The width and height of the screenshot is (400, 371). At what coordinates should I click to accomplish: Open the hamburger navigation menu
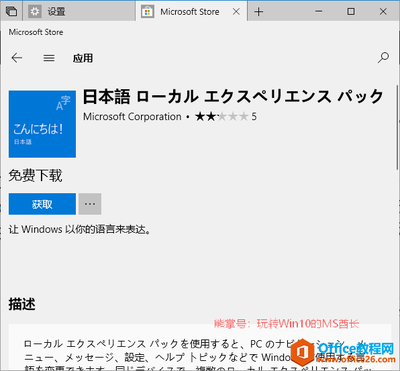point(49,58)
